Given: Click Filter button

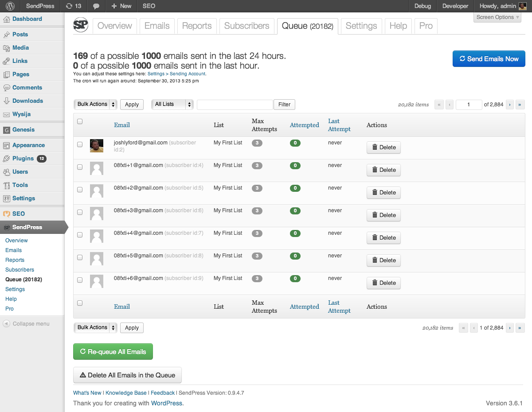Looking at the screenshot, I should [x=284, y=105].
